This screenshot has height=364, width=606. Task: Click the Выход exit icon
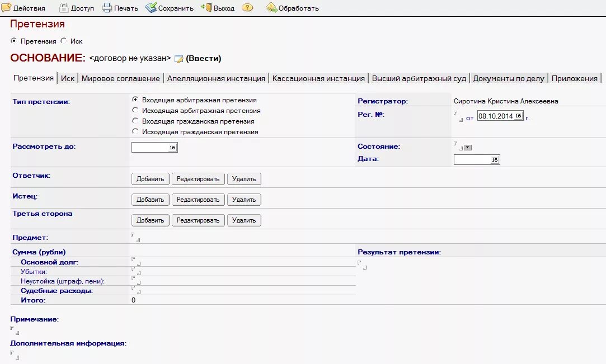point(206,7)
